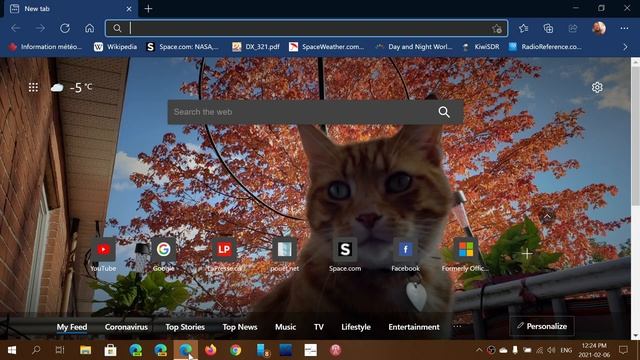Open the Windows Start menu
This screenshot has width=640, height=360.
click(x=12, y=350)
